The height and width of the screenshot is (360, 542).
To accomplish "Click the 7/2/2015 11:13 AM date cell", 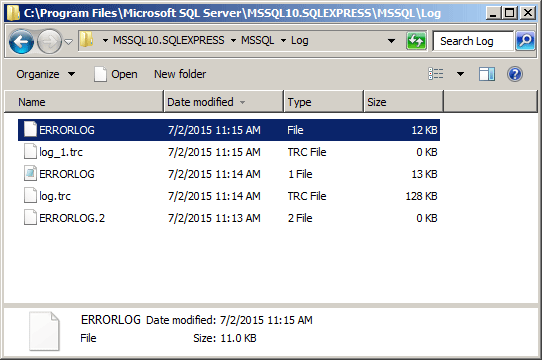I will pyautogui.click(x=214, y=218).
